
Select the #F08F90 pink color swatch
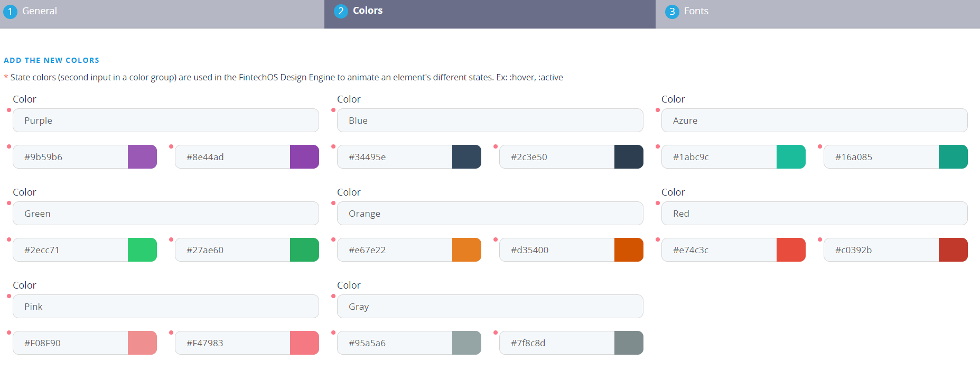coord(142,343)
